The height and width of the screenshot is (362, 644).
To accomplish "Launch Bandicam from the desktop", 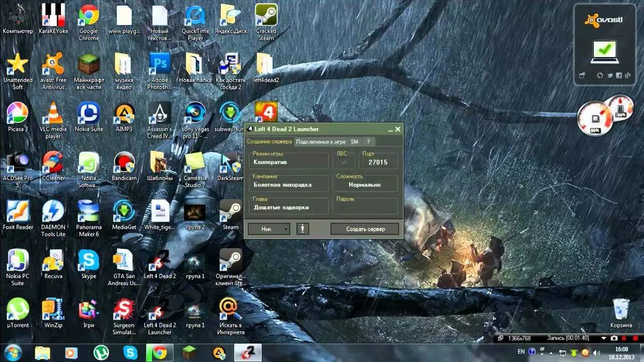I will [x=124, y=166].
